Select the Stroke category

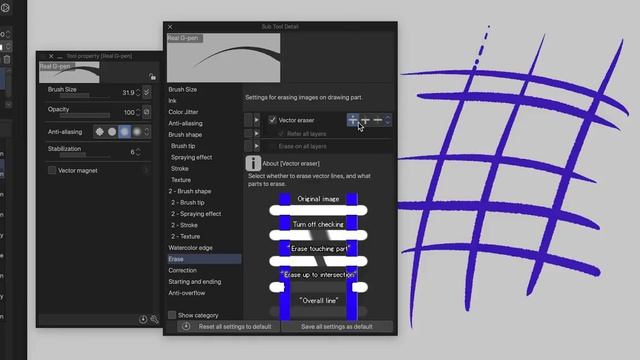pos(180,169)
